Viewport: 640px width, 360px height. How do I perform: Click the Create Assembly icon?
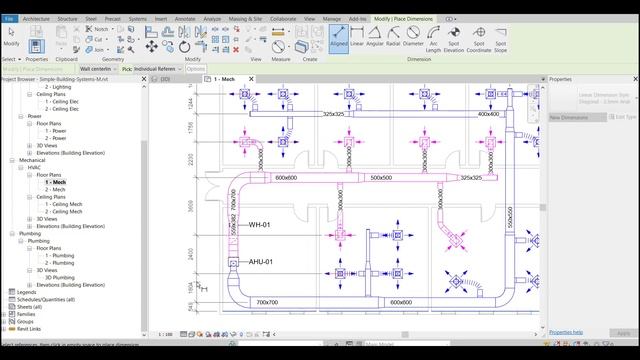pos(301,47)
